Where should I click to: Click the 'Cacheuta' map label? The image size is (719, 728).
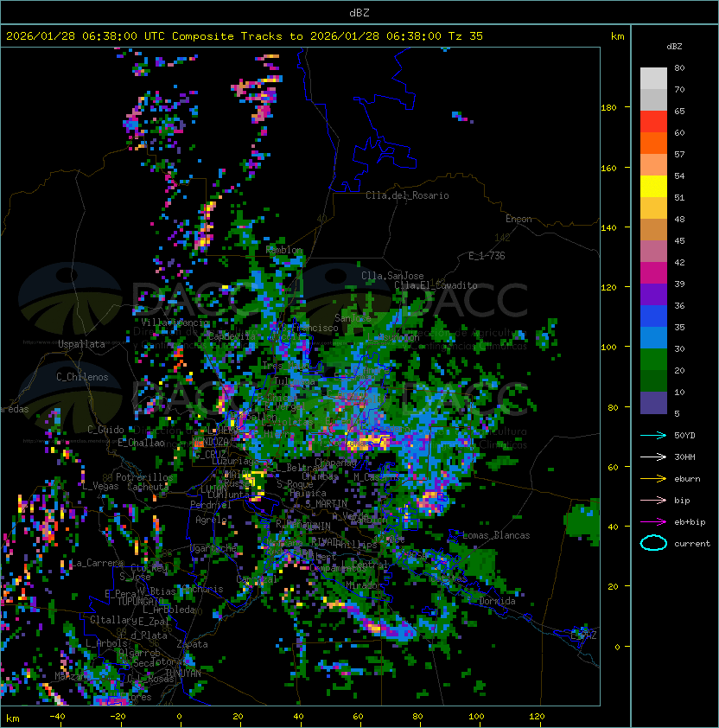pos(147,487)
